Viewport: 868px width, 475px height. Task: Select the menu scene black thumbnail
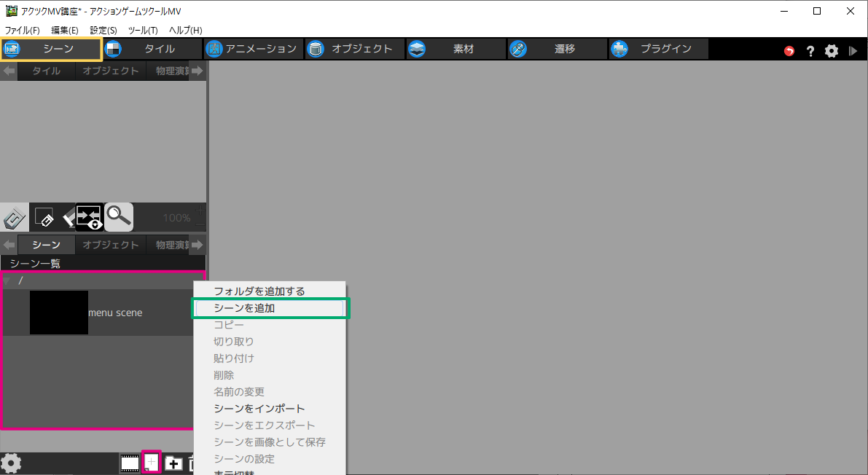[59, 313]
